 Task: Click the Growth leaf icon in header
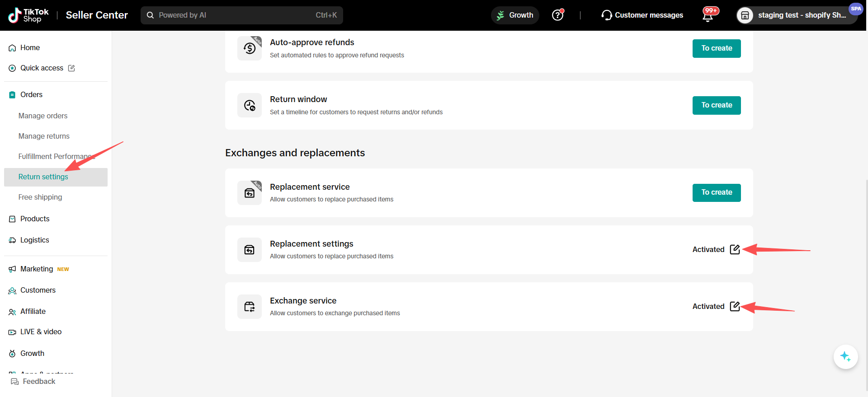click(500, 15)
